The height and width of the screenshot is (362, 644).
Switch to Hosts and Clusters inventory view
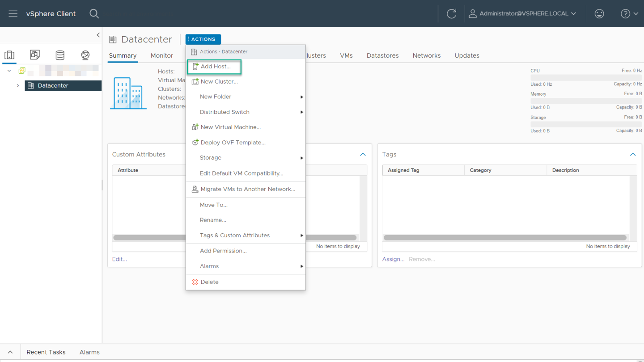click(9, 55)
